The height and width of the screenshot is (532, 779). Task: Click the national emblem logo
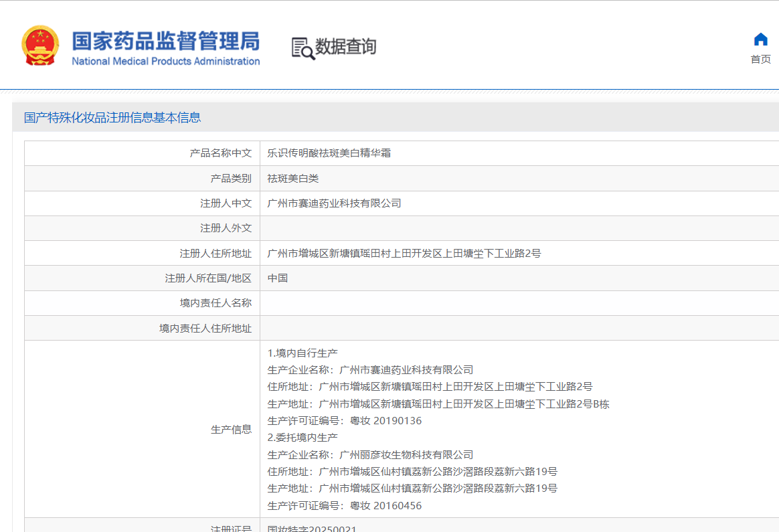click(40, 46)
